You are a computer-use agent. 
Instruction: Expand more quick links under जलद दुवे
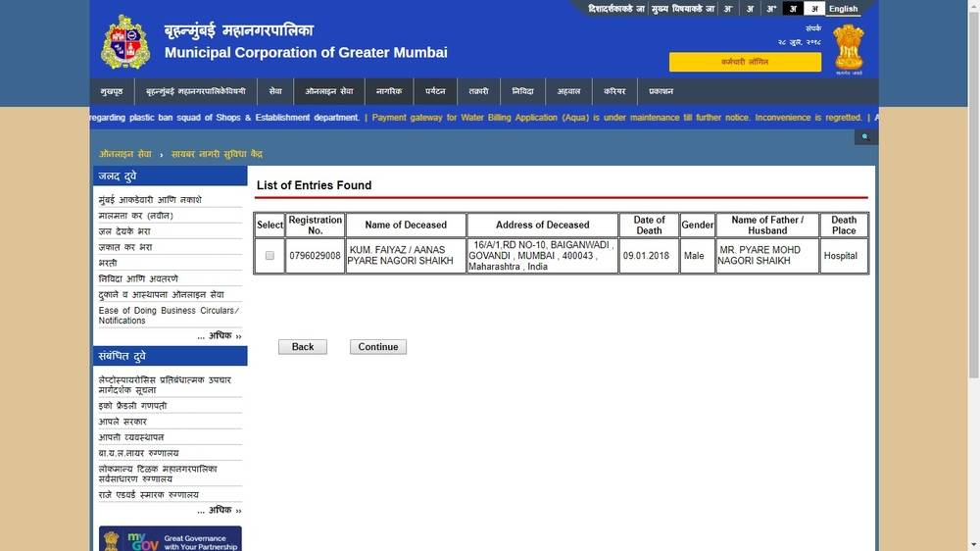tap(220, 336)
